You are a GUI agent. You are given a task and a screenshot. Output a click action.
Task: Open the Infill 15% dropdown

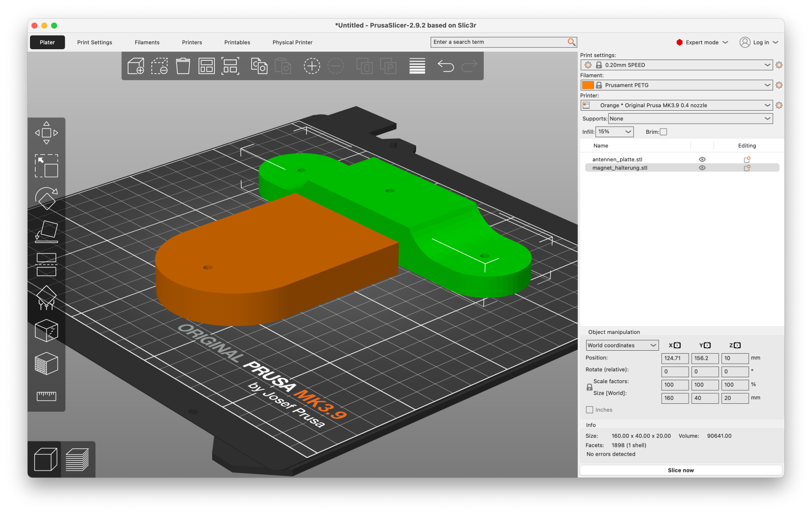(x=615, y=132)
